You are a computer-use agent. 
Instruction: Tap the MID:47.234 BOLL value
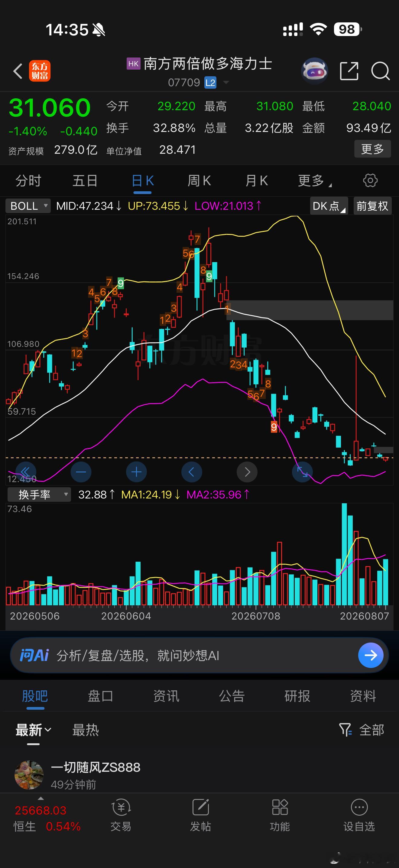click(89, 206)
